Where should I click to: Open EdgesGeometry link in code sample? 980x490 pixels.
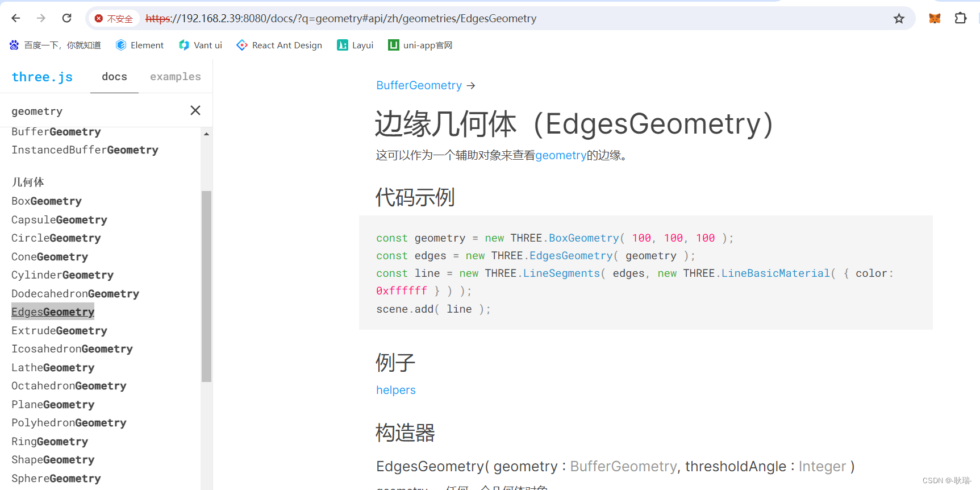coord(571,256)
